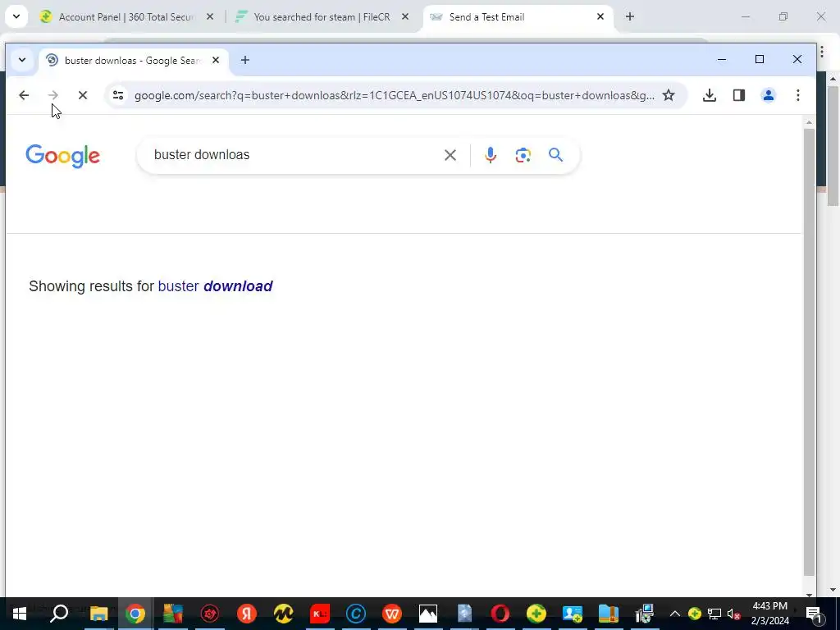Open the Windows notification center
This screenshot has width=840, height=630.
[814, 614]
